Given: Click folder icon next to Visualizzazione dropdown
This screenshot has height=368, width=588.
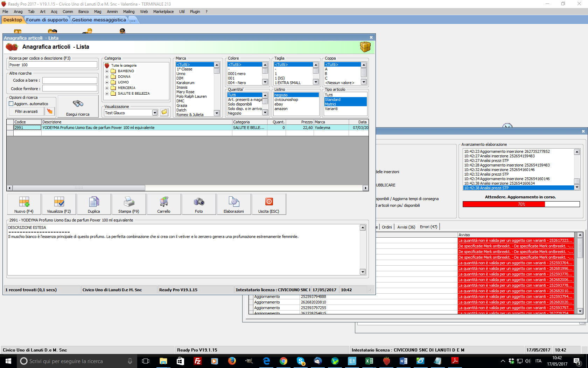Looking at the screenshot, I should [164, 113].
